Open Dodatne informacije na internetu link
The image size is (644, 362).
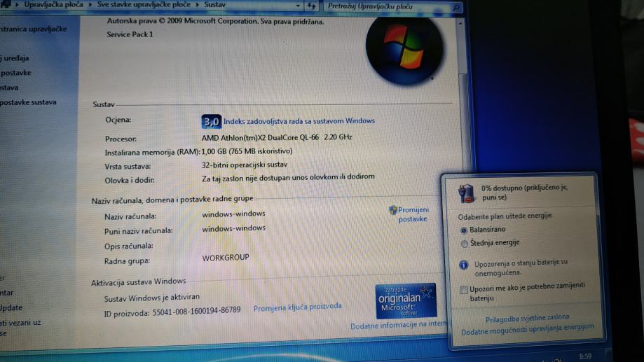click(399, 325)
